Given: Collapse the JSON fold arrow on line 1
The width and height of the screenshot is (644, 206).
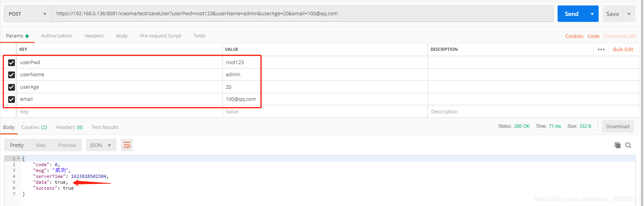Looking at the screenshot, I should (x=18, y=159).
